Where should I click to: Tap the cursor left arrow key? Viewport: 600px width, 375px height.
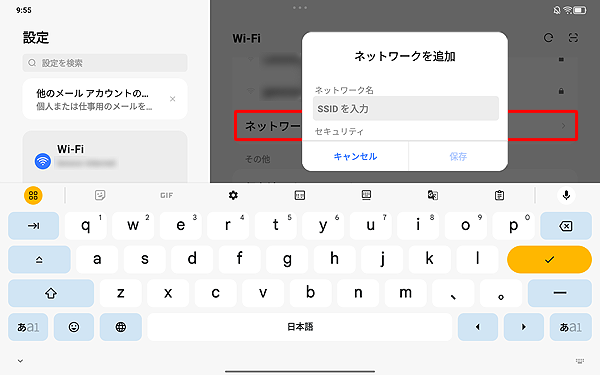478,327
